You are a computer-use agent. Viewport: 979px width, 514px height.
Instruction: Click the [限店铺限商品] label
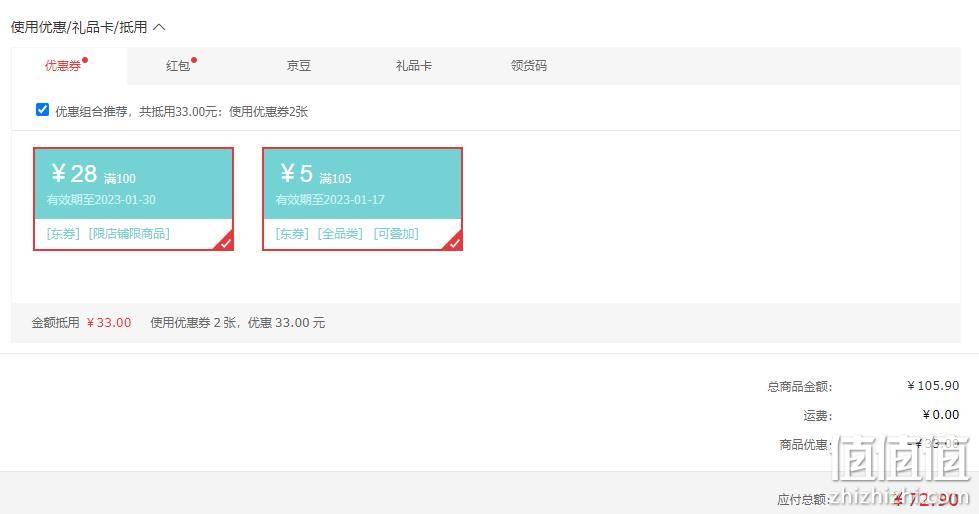coord(129,234)
